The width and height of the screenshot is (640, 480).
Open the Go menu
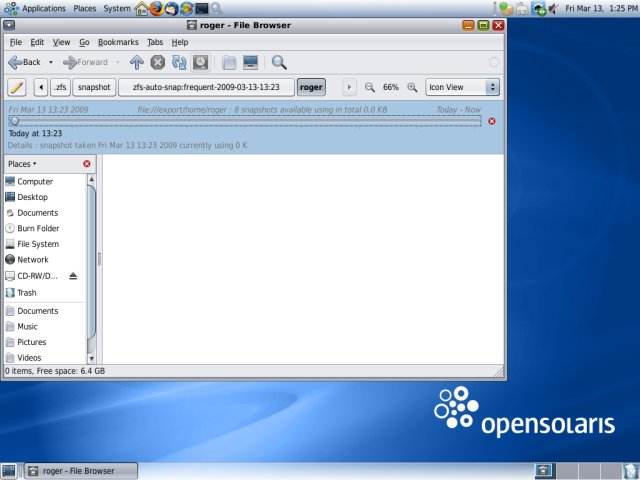coord(84,42)
